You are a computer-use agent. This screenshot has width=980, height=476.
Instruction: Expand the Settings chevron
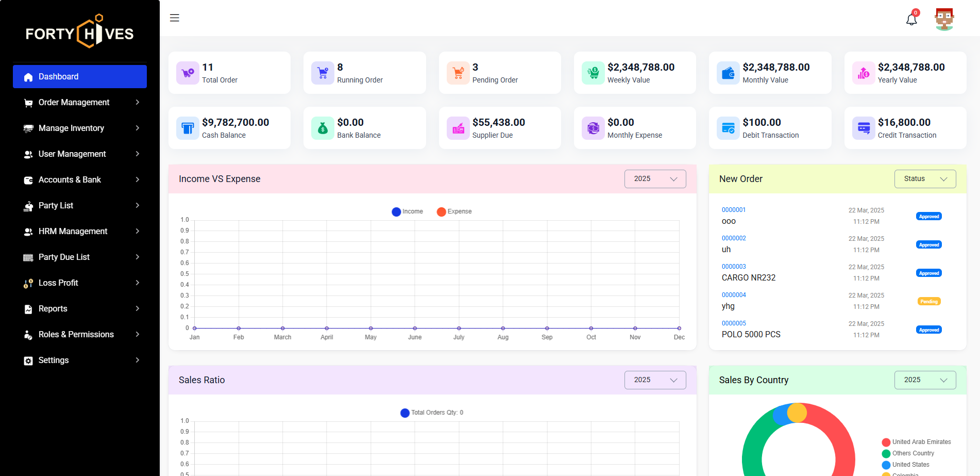pos(138,360)
